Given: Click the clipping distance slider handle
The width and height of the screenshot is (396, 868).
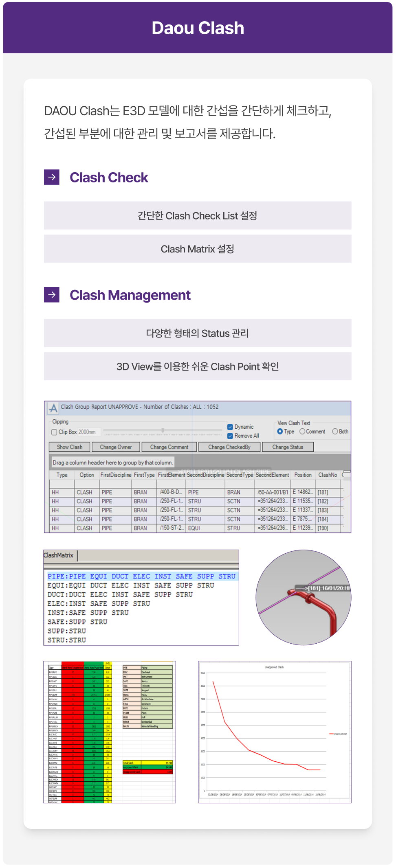Looking at the screenshot, I should 163,430.
